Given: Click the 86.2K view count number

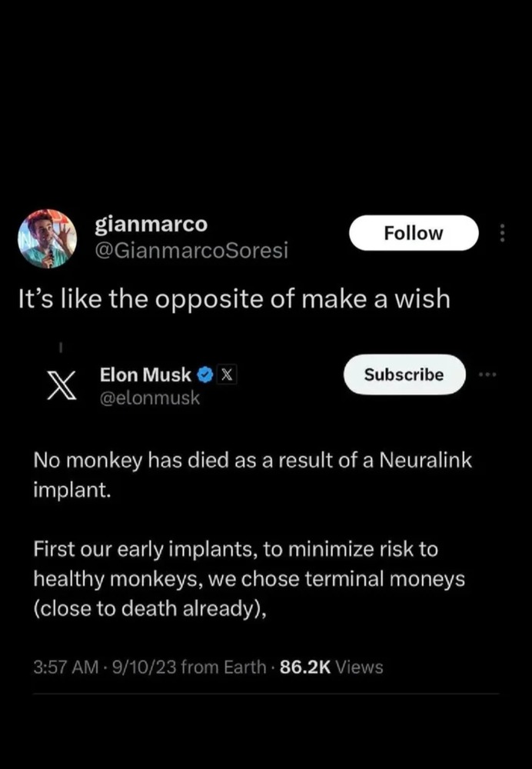Looking at the screenshot, I should tap(304, 667).
